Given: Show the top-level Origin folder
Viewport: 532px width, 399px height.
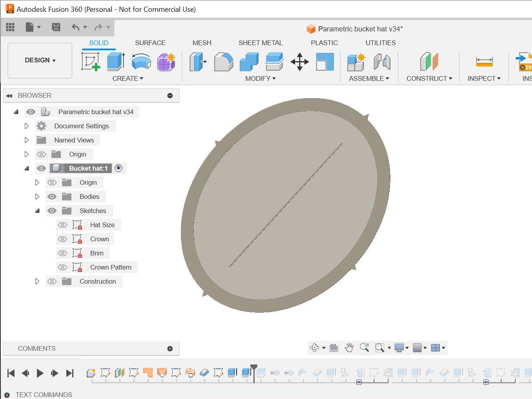Looking at the screenshot, I should [x=41, y=154].
